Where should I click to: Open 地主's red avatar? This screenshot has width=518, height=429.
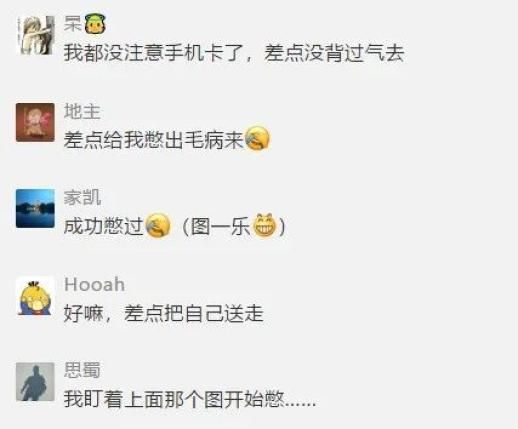point(35,122)
